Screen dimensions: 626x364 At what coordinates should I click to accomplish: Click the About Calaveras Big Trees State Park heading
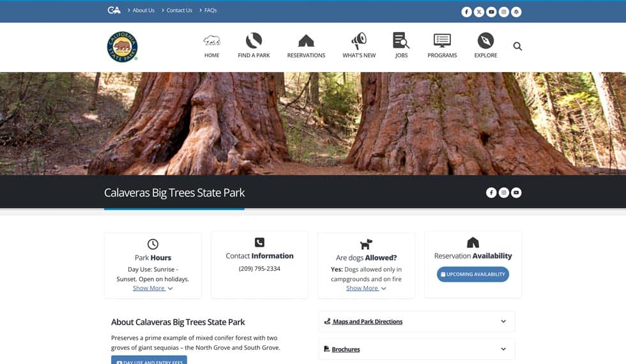[x=178, y=322]
